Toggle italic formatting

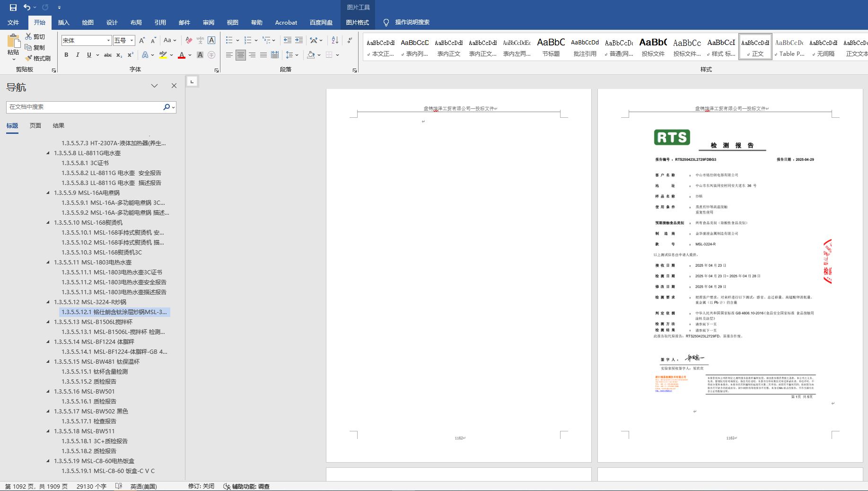pyautogui.click(x=78, y=55)
